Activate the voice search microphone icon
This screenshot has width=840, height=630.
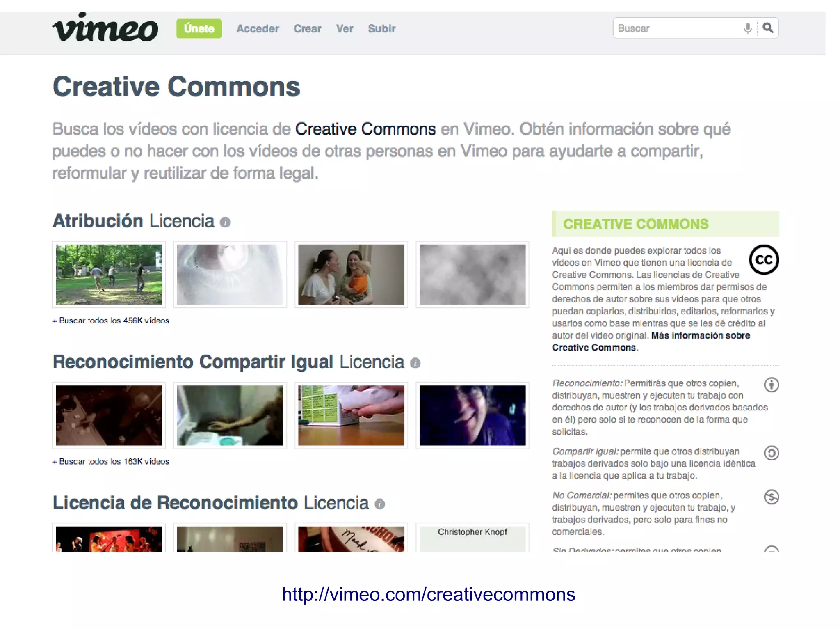coord(747,28)
